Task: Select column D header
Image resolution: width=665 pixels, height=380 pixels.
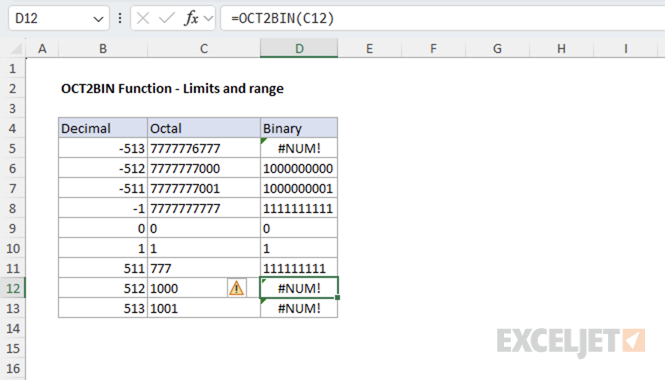Action: click(299, 49)
